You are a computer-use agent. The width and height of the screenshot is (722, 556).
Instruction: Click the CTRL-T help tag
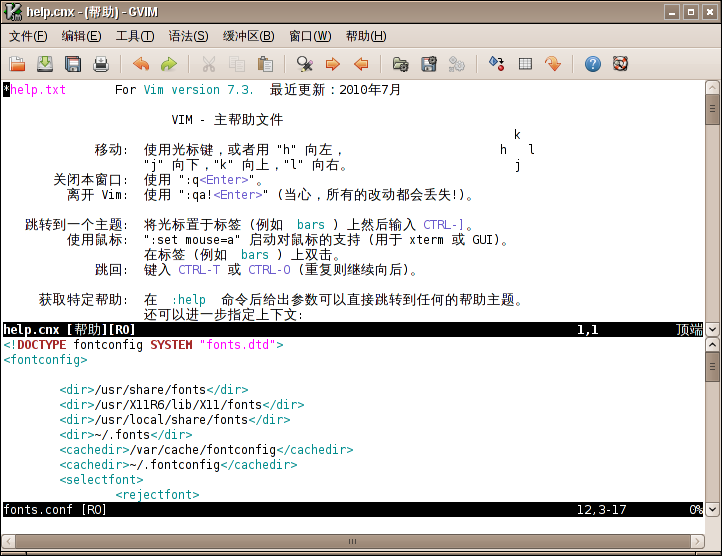click(199, 269)
